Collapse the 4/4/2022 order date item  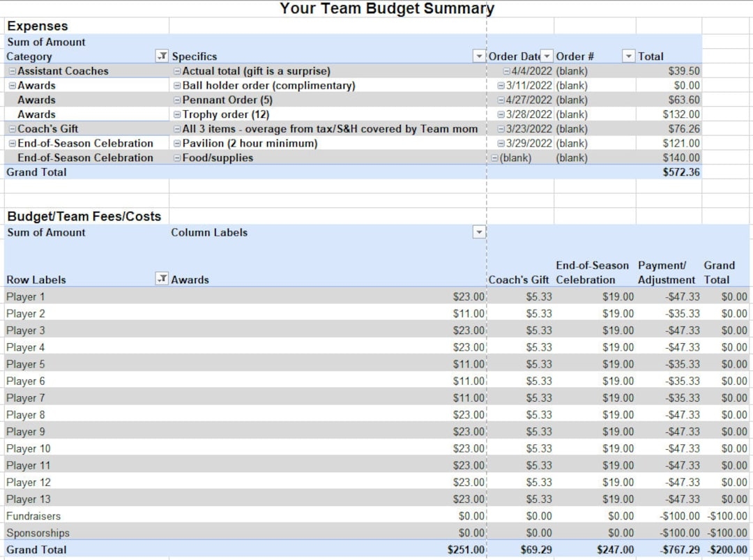(x=506, y=71)
